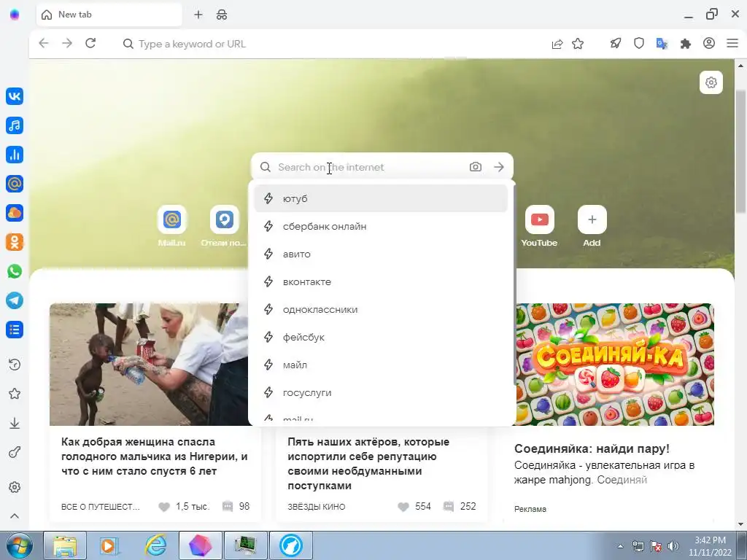747x560 pixels.
Task: Open the extensions puzzle icon
Action: pos(686,44)
